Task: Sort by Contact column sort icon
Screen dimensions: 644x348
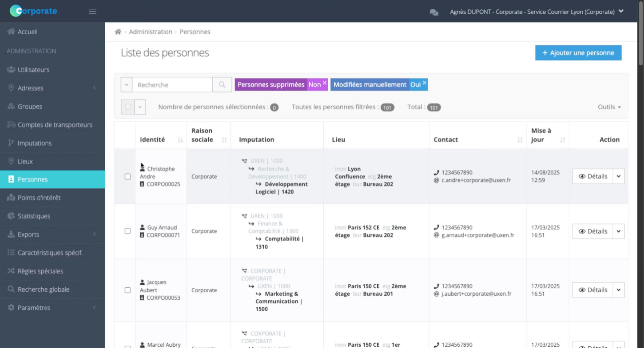Action: (520, 140)
